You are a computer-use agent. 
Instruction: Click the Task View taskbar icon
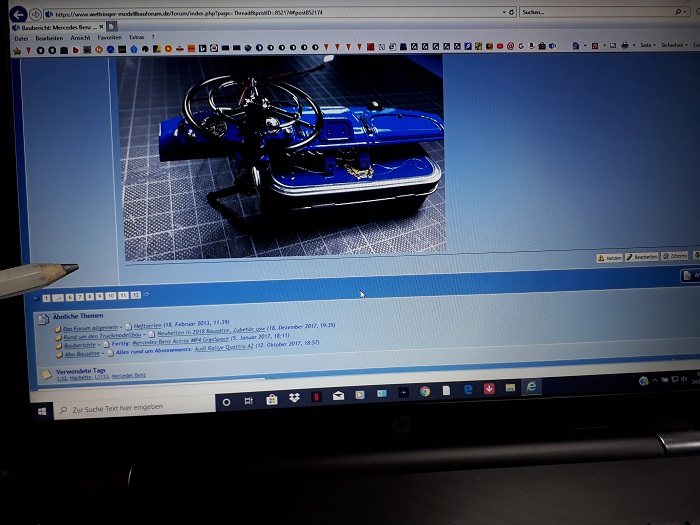tap(248, 401)
